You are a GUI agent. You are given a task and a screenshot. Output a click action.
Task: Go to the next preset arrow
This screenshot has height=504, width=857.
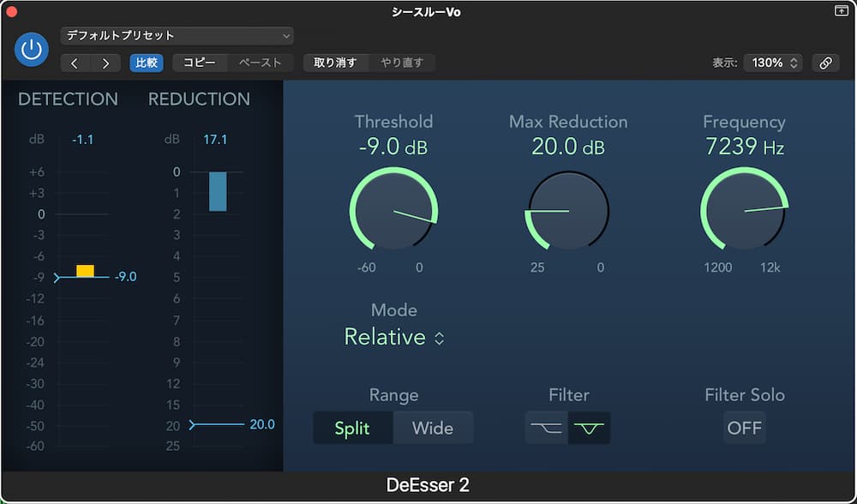106,63
